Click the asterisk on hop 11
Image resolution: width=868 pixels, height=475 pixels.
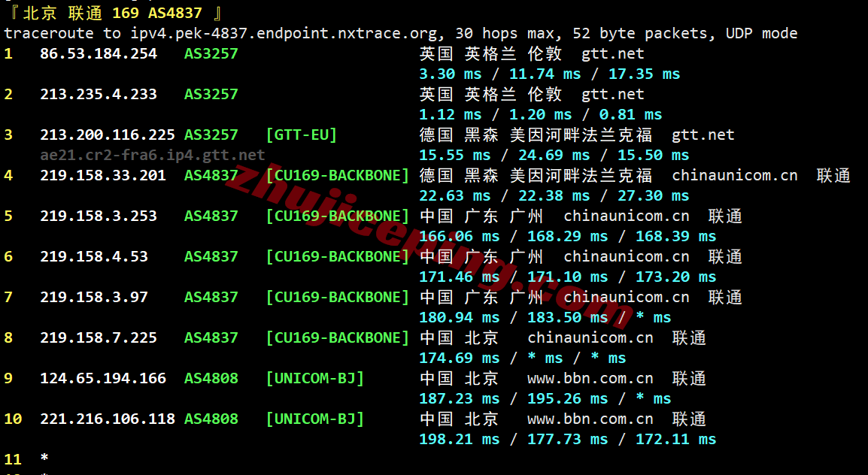point(44,459)
